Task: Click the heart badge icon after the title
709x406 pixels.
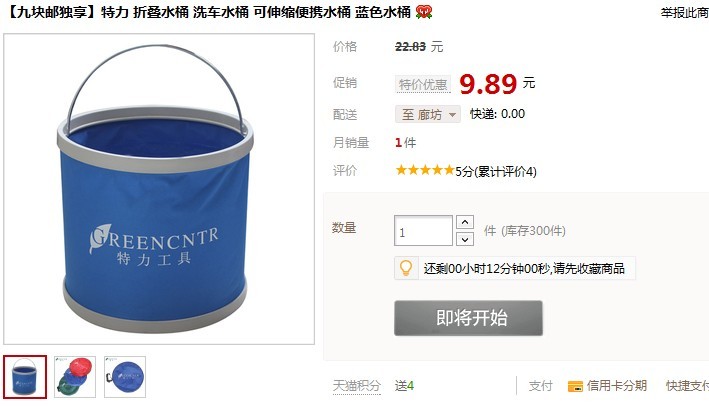Action: [x=424, y=12]
